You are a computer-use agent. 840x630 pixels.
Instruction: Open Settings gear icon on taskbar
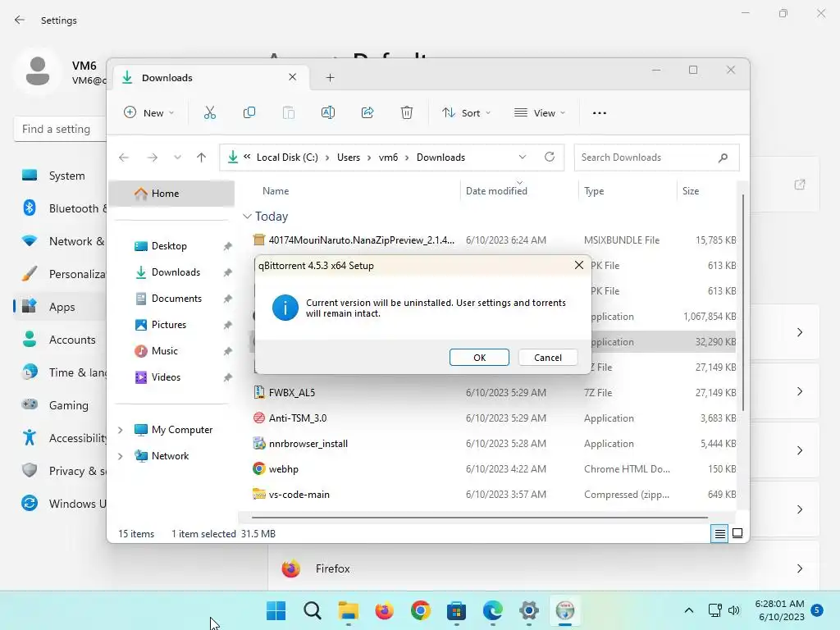point(529,610)
